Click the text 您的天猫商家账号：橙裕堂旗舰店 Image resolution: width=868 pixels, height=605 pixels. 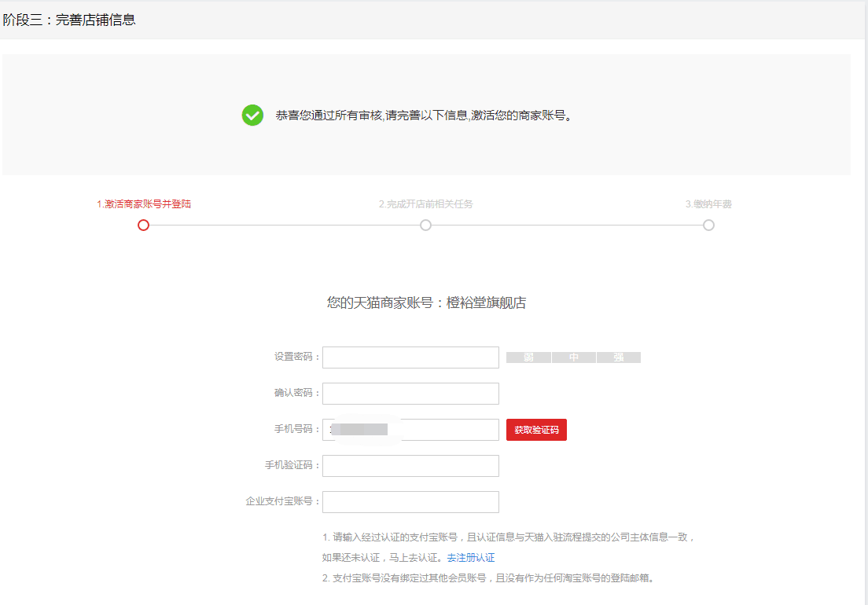click(x=426, y=302)
